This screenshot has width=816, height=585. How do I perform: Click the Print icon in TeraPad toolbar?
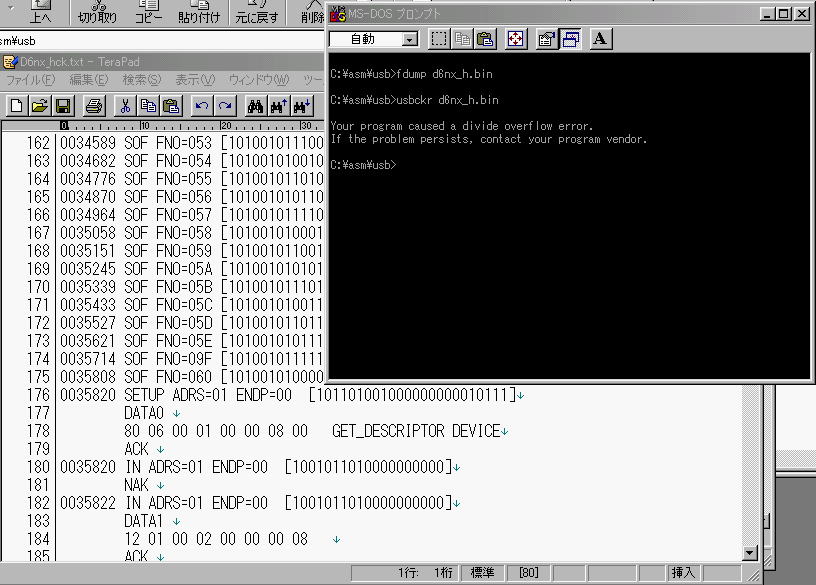point(93,106)
